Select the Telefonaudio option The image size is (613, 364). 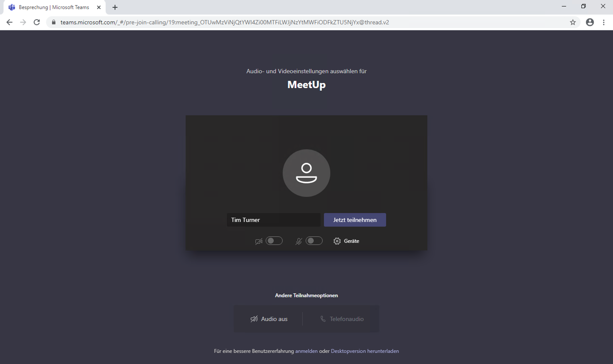click(342, 319)
